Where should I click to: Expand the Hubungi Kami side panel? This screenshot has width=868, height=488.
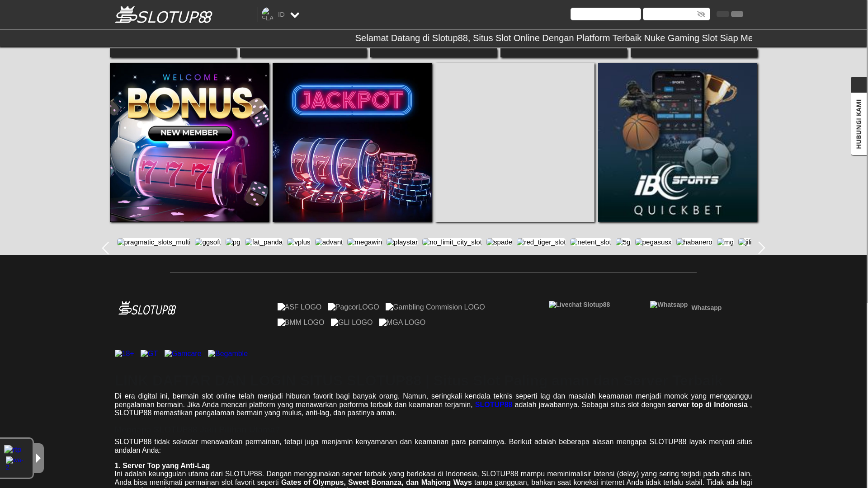[859, 124]
